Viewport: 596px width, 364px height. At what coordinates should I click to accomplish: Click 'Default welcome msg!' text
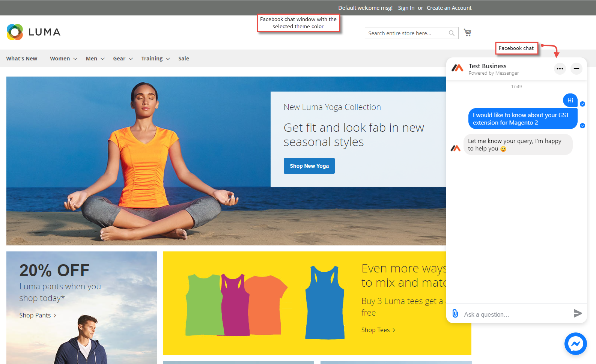coord(365,8)
